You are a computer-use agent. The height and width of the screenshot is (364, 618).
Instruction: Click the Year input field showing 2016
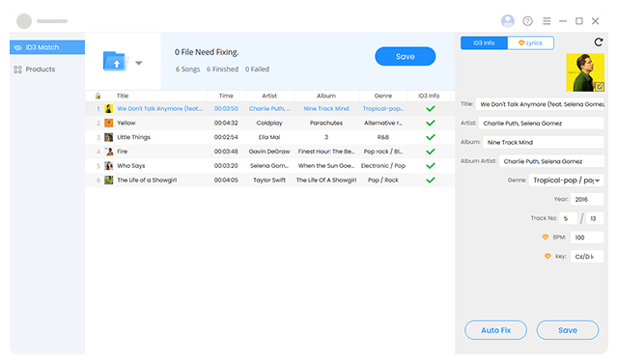pos(587,199)
